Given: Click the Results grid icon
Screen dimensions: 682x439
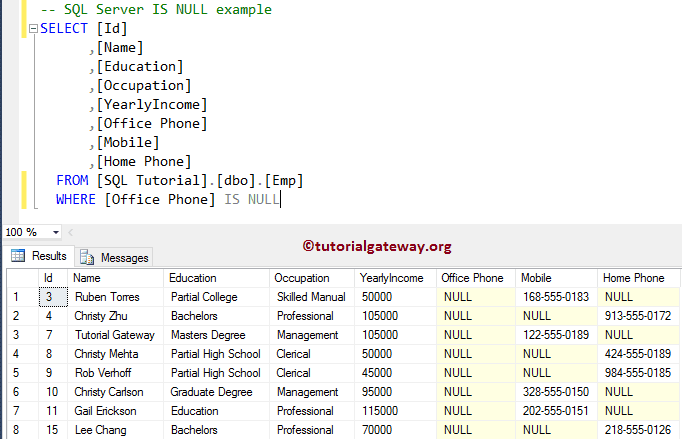Looking at the screenshot, I should click(18, 256).
